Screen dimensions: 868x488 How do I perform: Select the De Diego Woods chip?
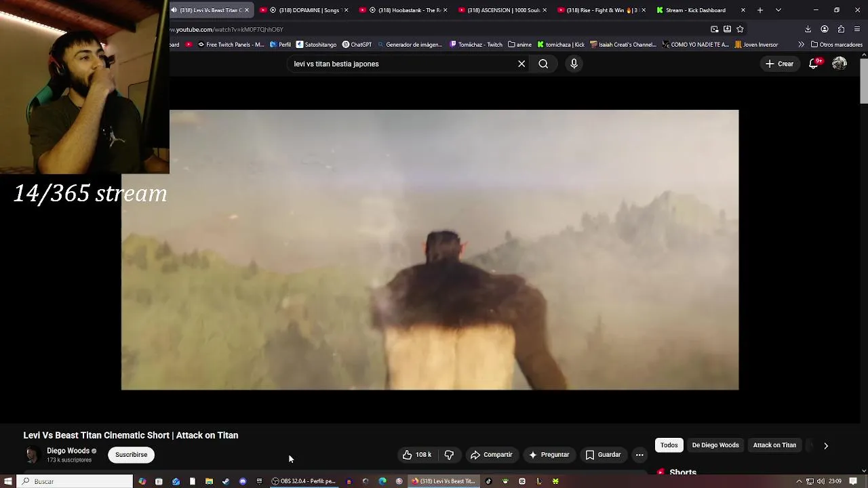[715, 445]
